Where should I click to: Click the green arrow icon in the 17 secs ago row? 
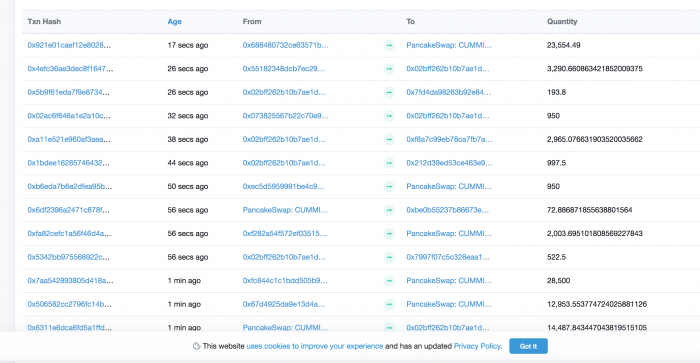click(x=389, y=45)
